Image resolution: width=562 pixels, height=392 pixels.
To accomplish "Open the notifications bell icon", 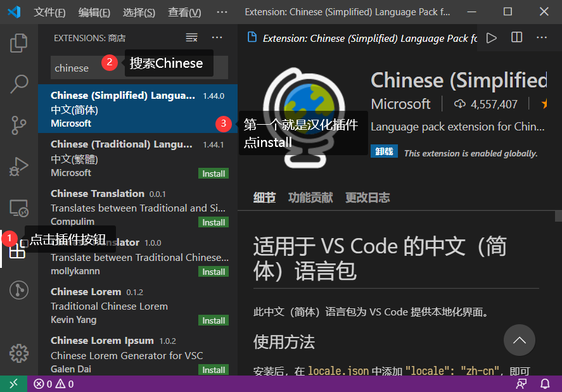I will 545,383.
